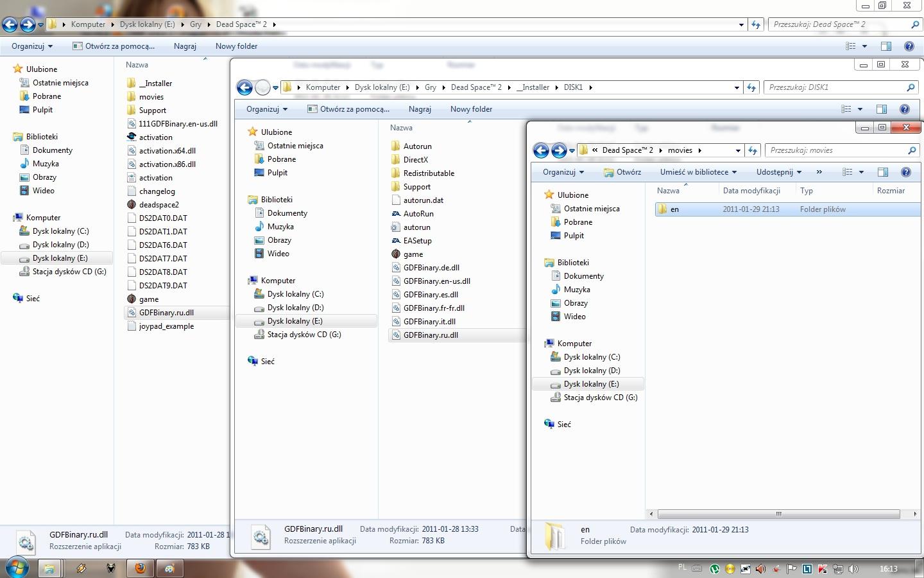Use the horizontal scrollbar in the movies window

click(x=778, y=514)
